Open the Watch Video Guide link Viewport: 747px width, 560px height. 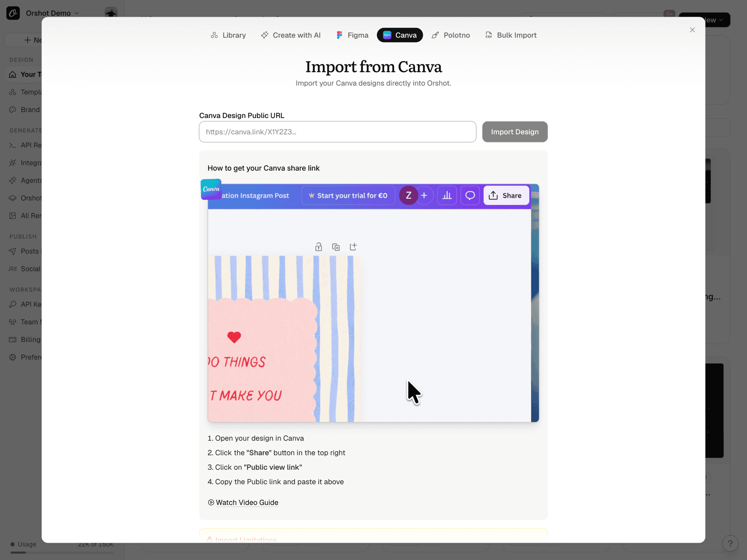coord(247,503)
